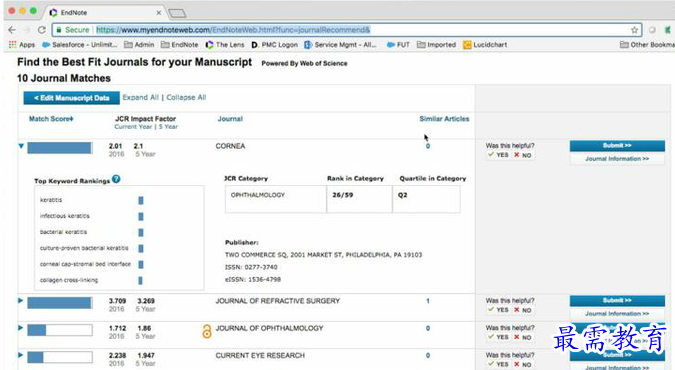
Task: Open FUT bookmark
Action: [398, 44]
